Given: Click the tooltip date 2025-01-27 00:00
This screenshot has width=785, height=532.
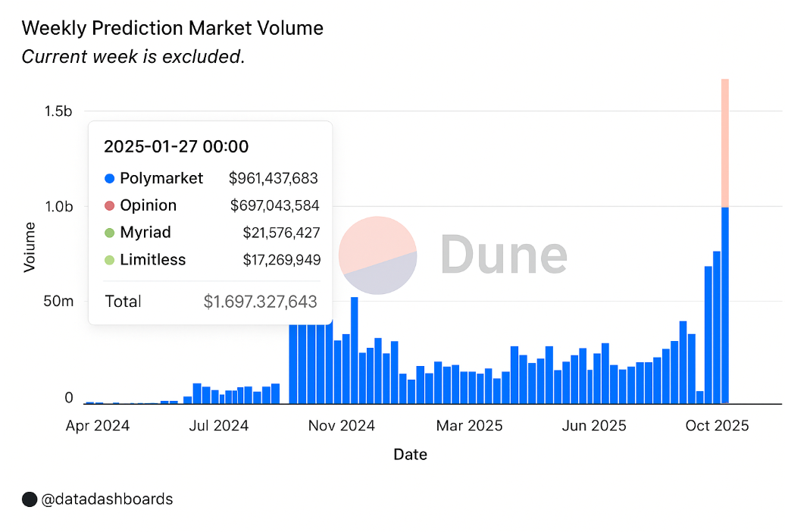Looking at the screenshot, I should (176, 146).
